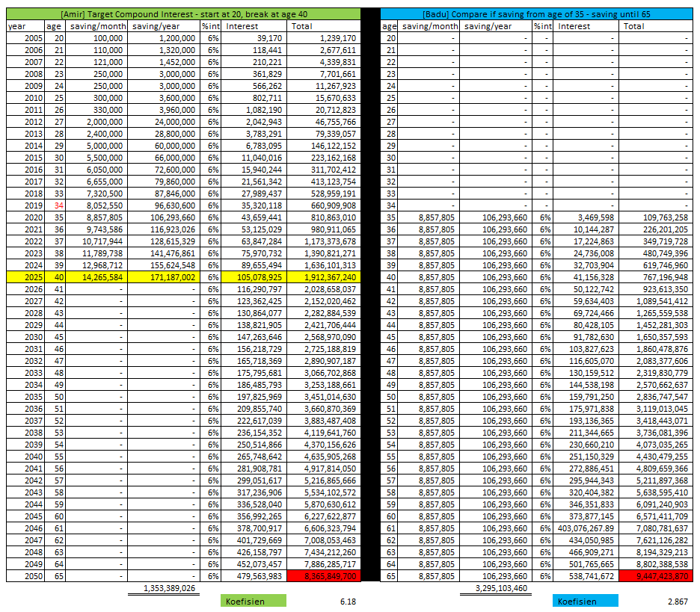Select the red-colored age 34 cell
Screen dimensions: 700x612
59,205
